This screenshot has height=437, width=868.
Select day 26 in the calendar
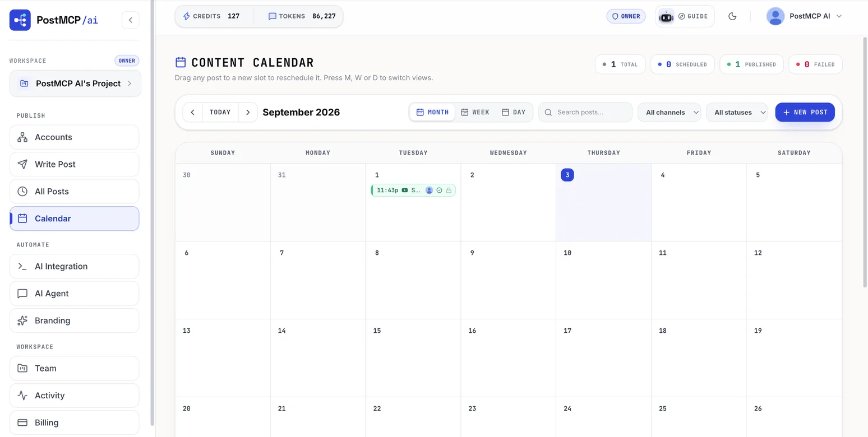click(794, 417)
